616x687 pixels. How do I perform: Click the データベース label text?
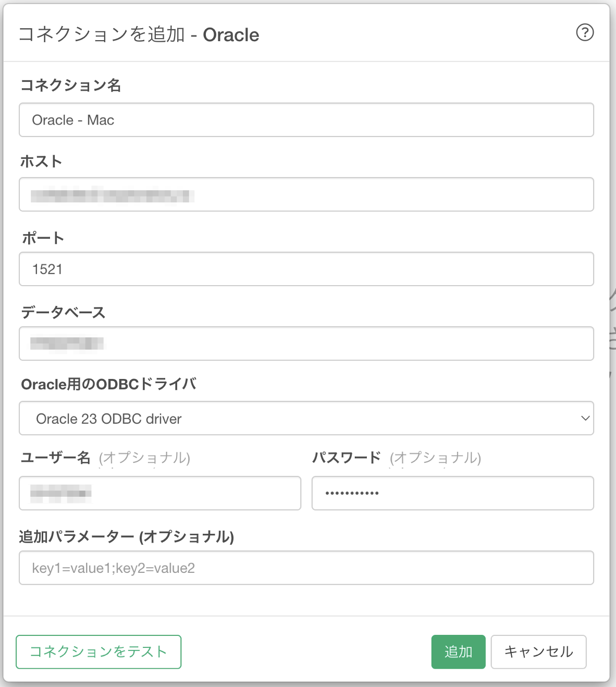pyautogui.click(x=63, y=312)
